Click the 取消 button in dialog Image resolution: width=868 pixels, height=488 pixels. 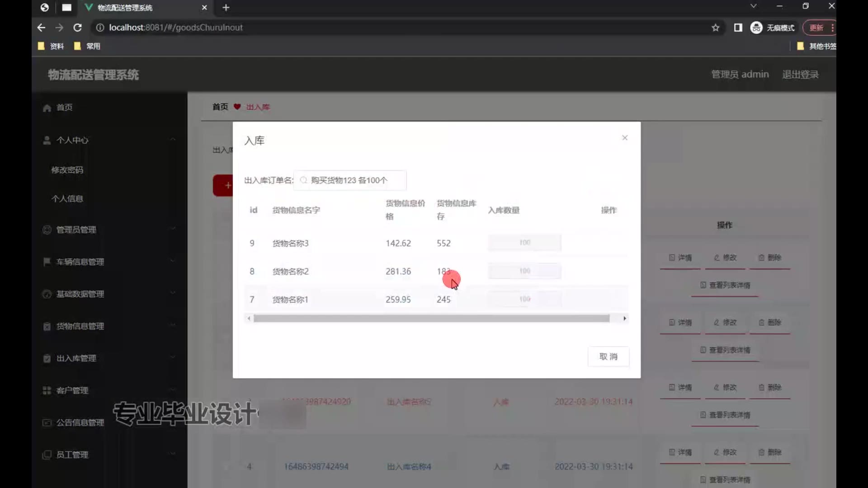[608, 357]
